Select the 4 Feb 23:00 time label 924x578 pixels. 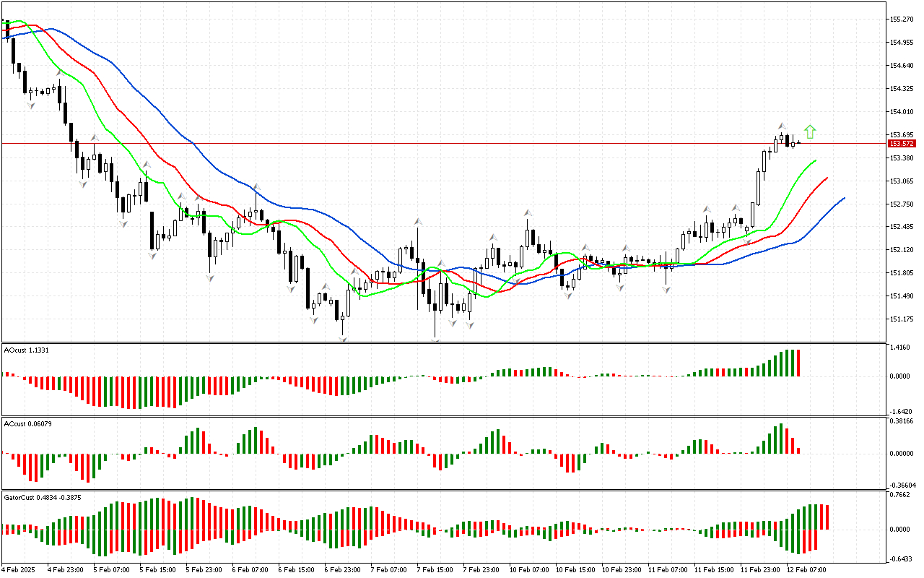coord(65,569)
